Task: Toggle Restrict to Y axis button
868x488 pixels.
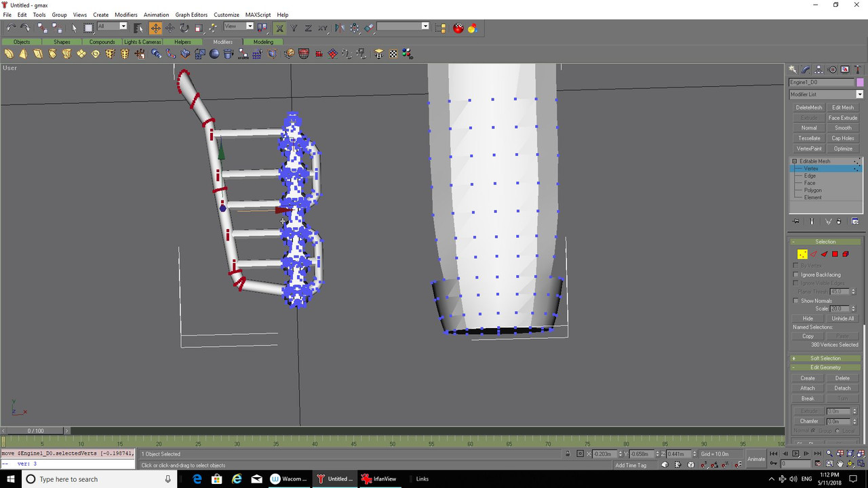Action: [294, 28]
